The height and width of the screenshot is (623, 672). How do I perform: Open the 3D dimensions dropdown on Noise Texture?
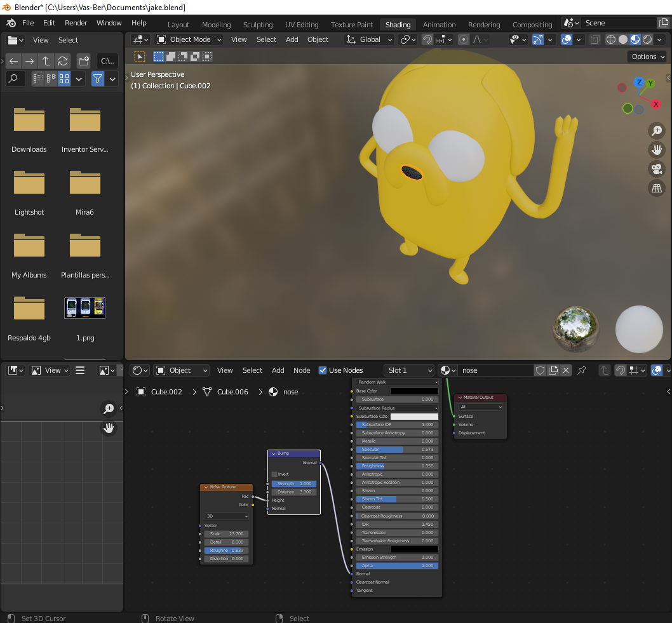(226, 516)
